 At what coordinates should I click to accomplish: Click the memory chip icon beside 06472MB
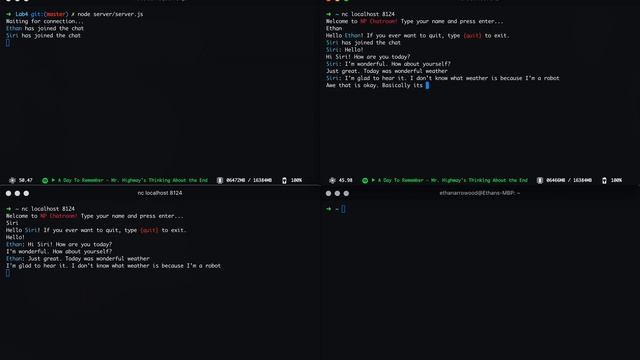coord(220,180)
